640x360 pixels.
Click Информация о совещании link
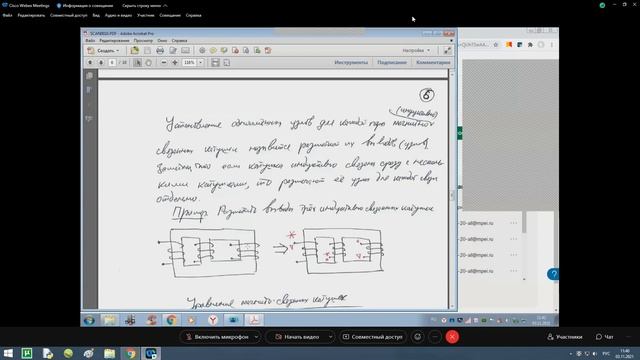pos(84,6)
